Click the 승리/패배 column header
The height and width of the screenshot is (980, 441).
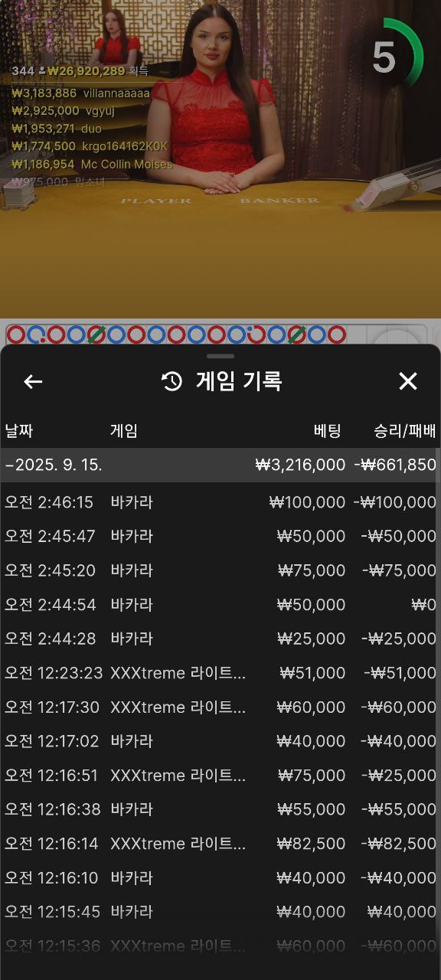(x=405, y=430)
